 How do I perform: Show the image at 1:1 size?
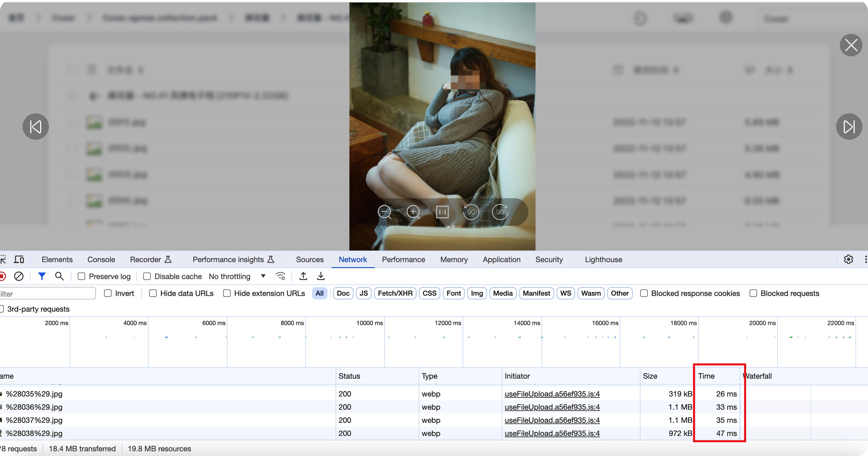(442, 212)
